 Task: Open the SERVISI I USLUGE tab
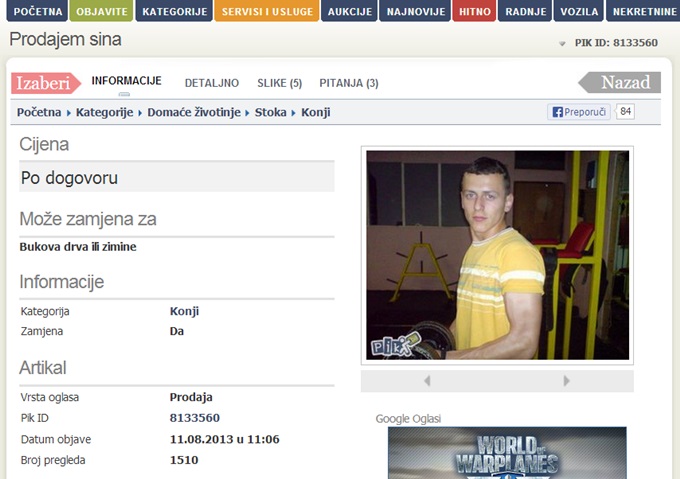[x=267, y=11]
